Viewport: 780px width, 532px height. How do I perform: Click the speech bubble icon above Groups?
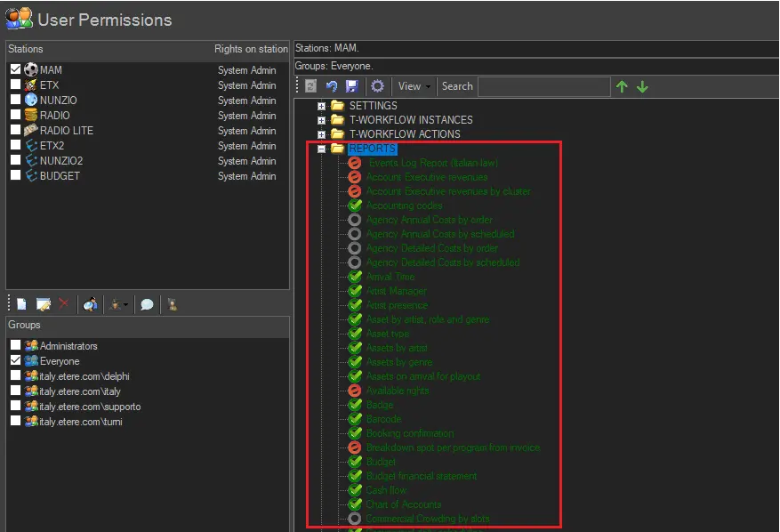[x=147, y=304]
